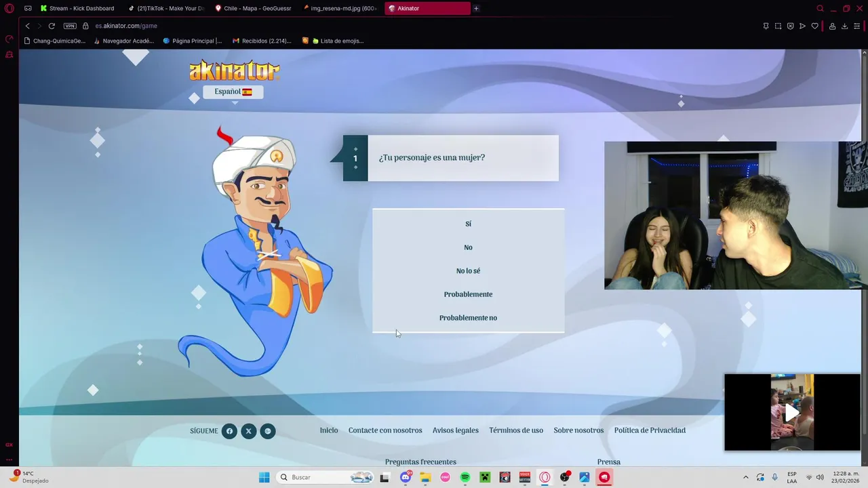This screenshot has width=868, height=488.
Task: Choose the No lo sé answer
Action: [x=468, y=271]
